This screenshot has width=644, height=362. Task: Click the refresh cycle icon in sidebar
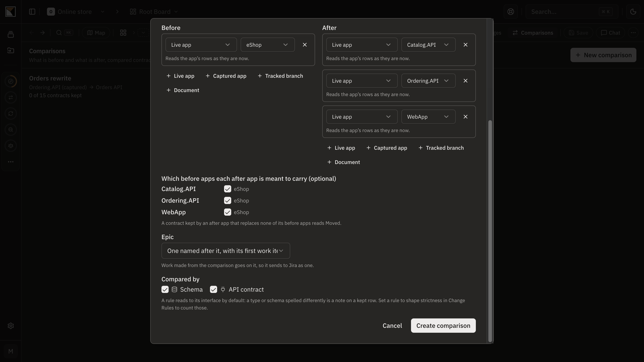(x=11, y=114)
